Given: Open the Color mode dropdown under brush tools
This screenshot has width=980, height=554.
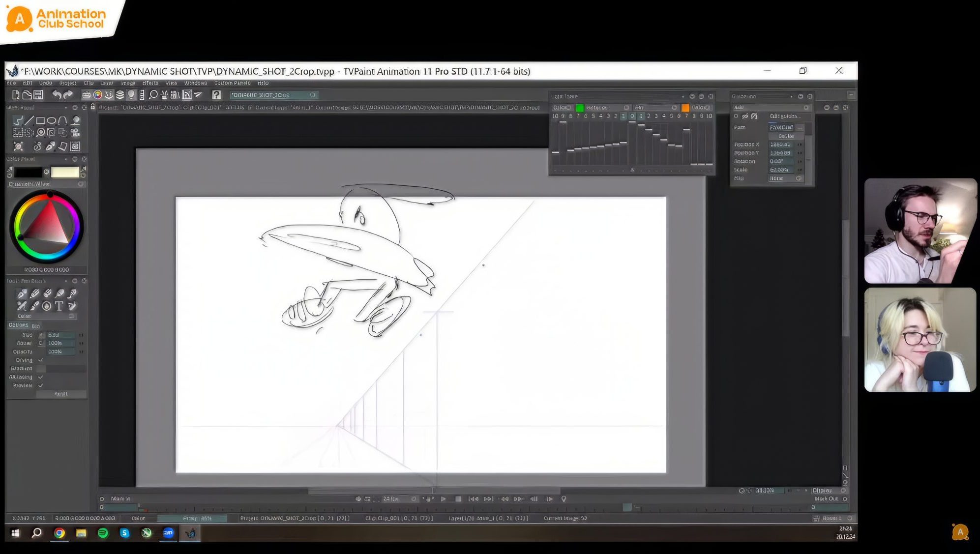Looking at the screenshot, I should [x=46, y=316].
